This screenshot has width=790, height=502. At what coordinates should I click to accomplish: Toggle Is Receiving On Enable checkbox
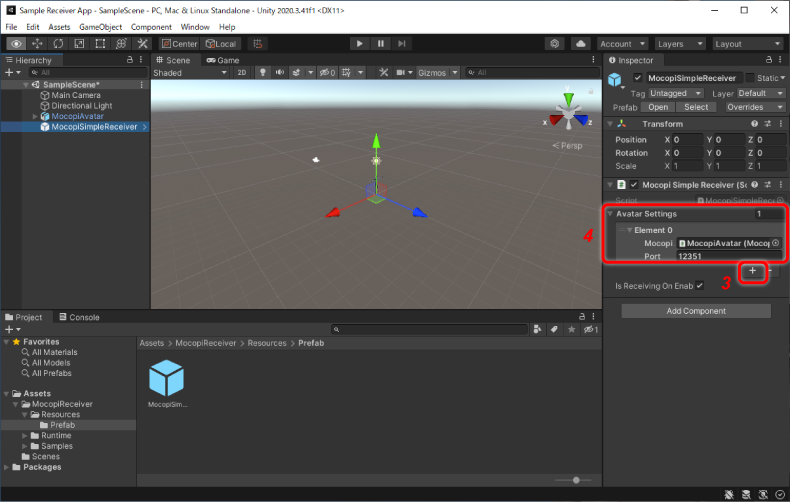[x=700, y=286]
